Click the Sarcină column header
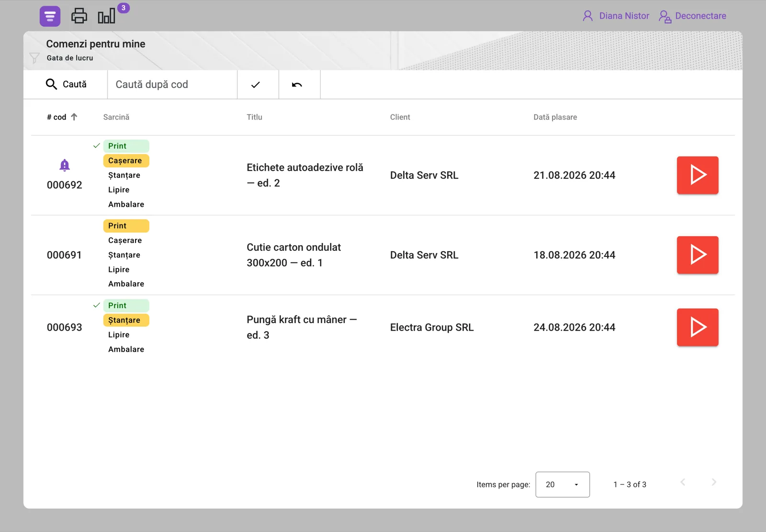The width and height of the screenshot is (766, 532). [116, 117]
